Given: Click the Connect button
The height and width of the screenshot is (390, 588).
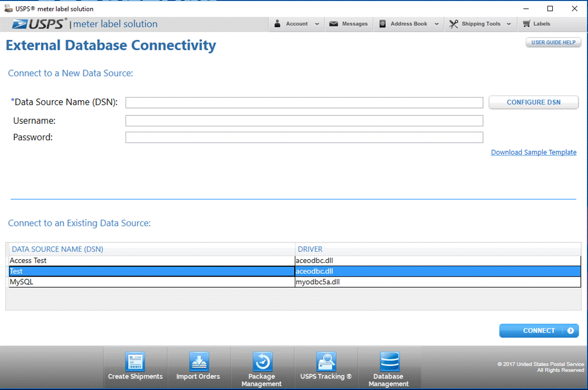Looking at the screenshot, I should click(539, 331).
